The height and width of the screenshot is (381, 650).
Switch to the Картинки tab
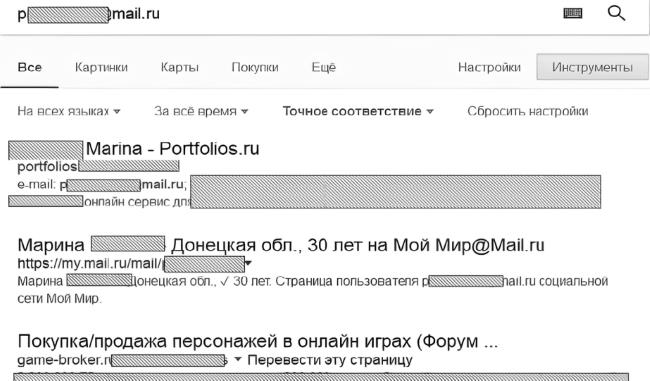101,67
